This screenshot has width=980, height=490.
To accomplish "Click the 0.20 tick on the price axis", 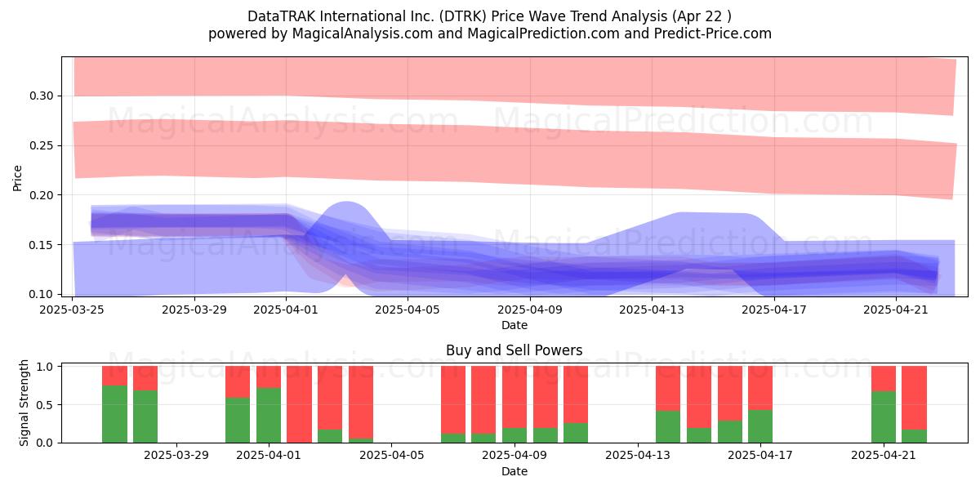I will tap(42, 195).
